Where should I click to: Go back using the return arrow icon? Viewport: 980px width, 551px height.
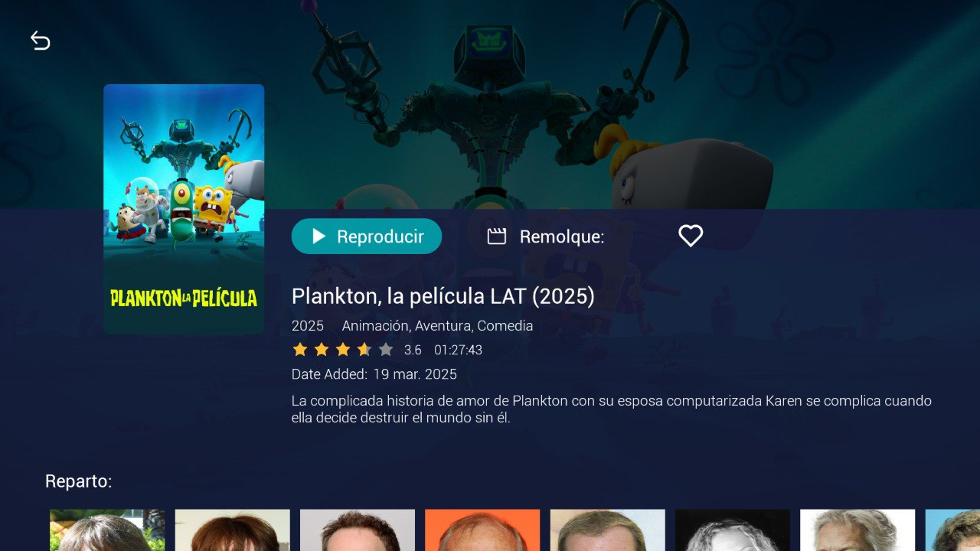pyautogui.click(x=41, y=41)
